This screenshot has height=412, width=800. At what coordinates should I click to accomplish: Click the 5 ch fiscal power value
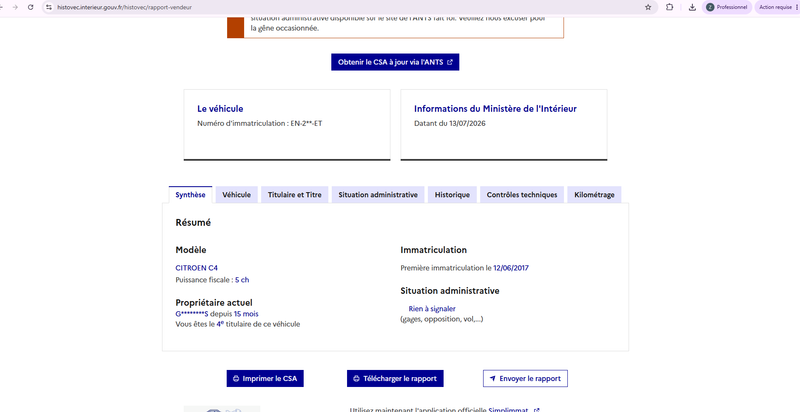pos(242,280)
